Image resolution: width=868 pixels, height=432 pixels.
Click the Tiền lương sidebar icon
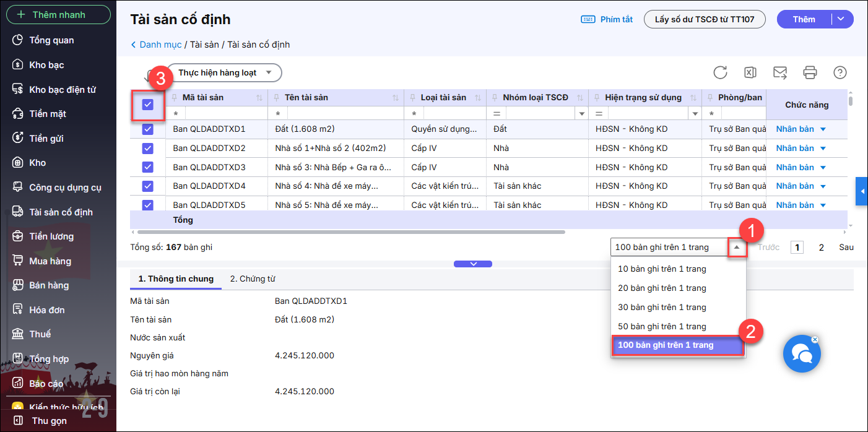[18, 236]
